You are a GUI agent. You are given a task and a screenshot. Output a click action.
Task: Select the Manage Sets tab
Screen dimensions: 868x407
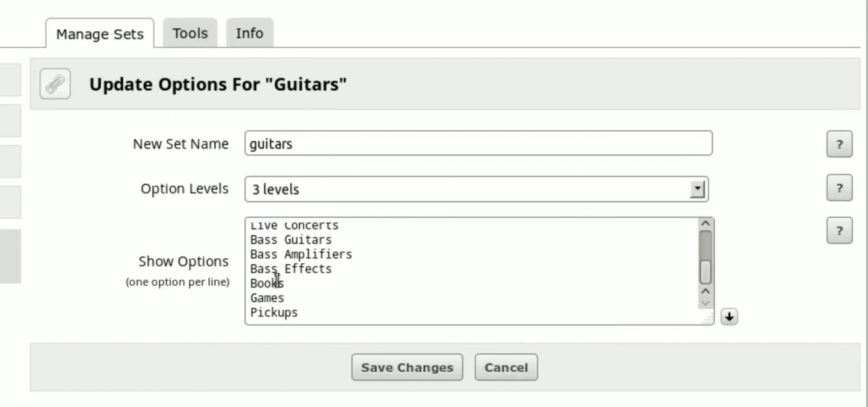click(100, 34)
